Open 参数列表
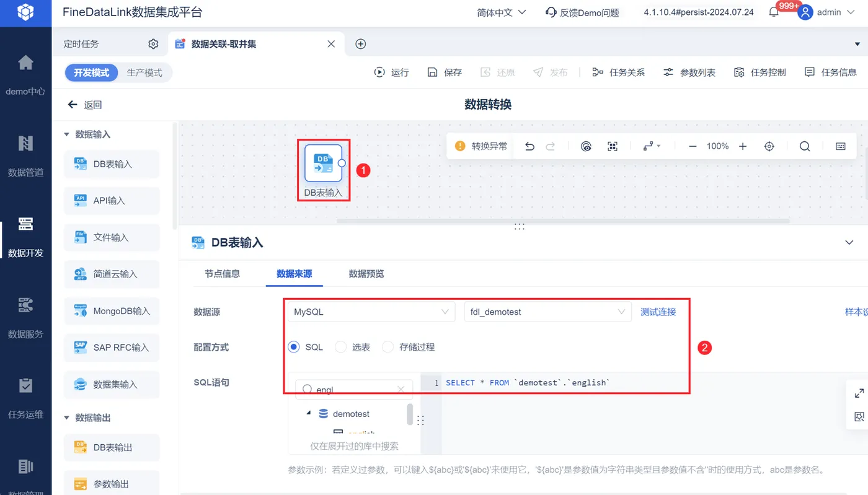868x495 pixels. (x=689, y=72)
